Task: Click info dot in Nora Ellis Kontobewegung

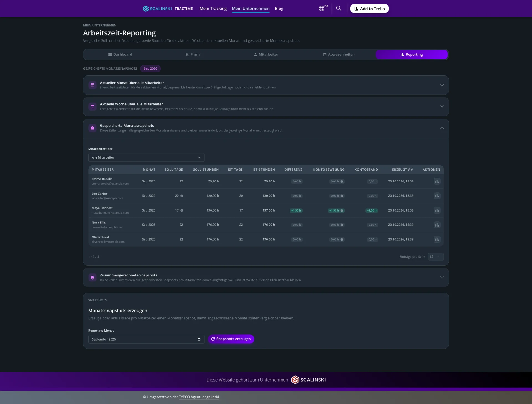Action: (x=342, y=225)
